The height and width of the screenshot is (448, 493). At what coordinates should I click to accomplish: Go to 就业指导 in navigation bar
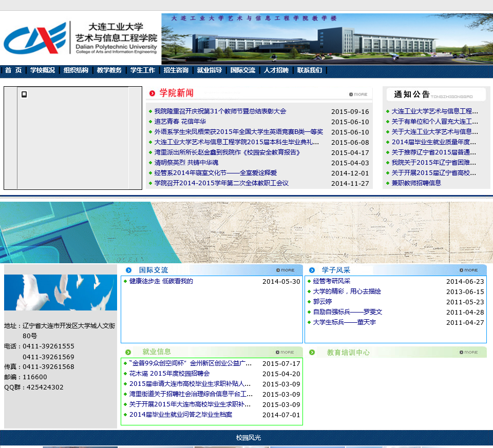tap(210, 70)
